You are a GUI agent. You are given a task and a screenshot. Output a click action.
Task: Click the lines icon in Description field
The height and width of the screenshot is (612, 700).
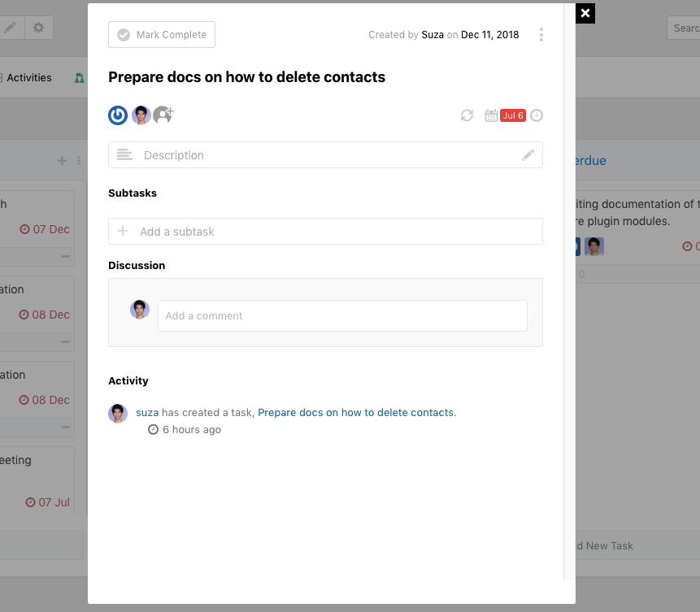click(124, 155)
